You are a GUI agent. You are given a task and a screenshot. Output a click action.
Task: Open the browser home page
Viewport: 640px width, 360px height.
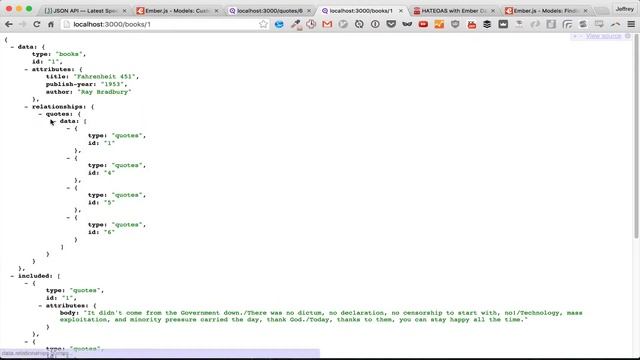point(51,24)
